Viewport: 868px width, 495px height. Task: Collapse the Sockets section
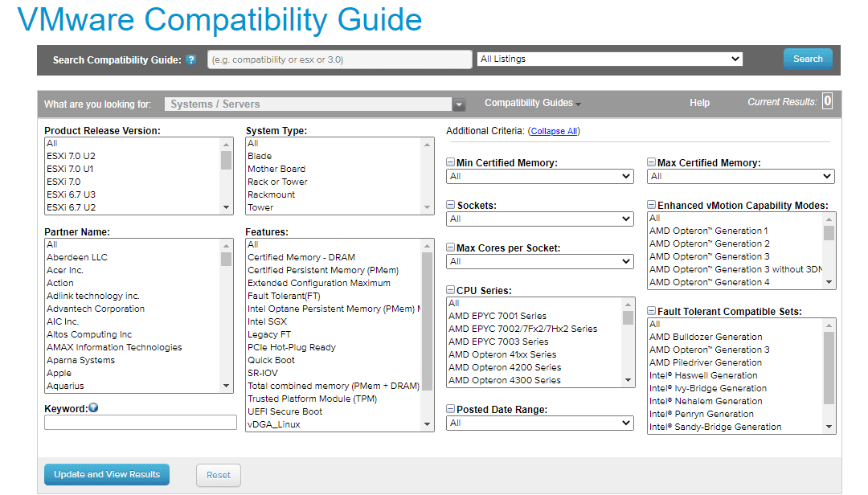pyautogui.click(x=451, y=205)
